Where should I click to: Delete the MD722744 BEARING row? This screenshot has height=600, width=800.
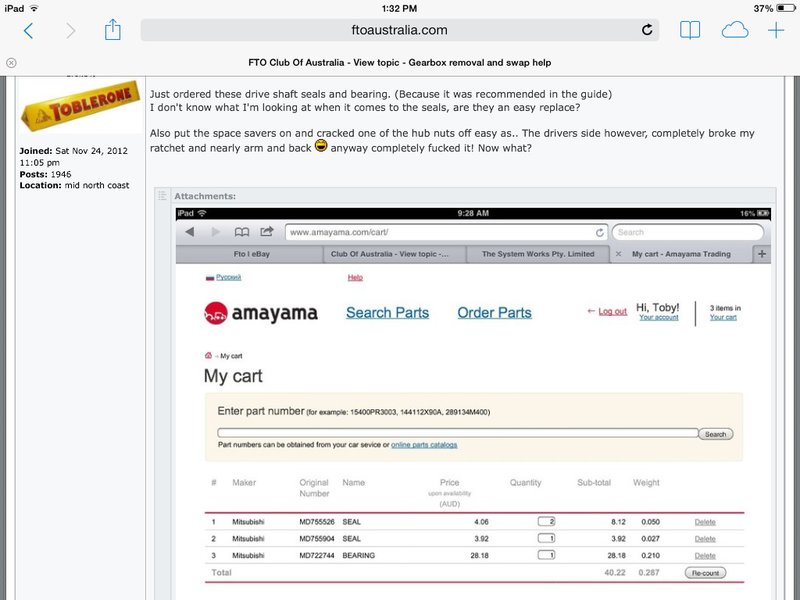(705, 556)
